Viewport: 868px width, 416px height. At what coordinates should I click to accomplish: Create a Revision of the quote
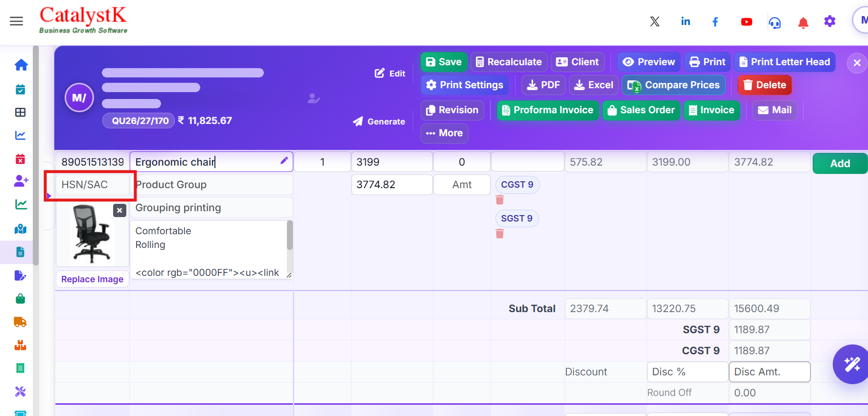point(452,110)
